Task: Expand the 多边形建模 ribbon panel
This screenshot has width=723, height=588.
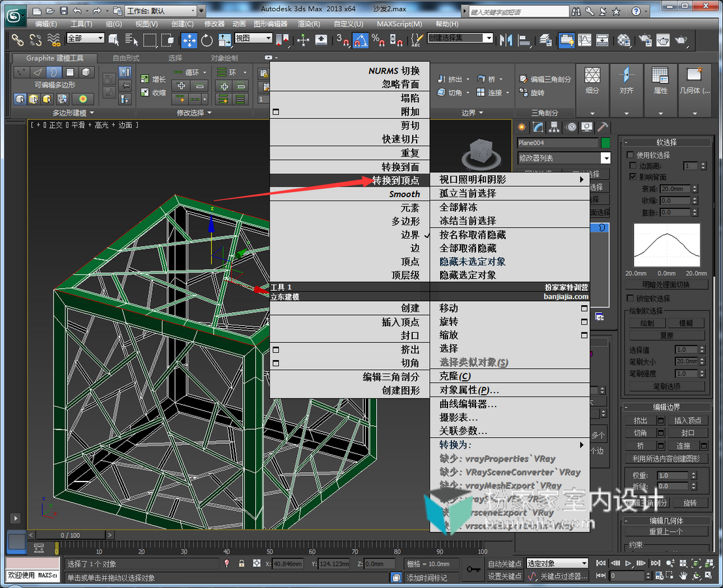Action: coord(73,112)
